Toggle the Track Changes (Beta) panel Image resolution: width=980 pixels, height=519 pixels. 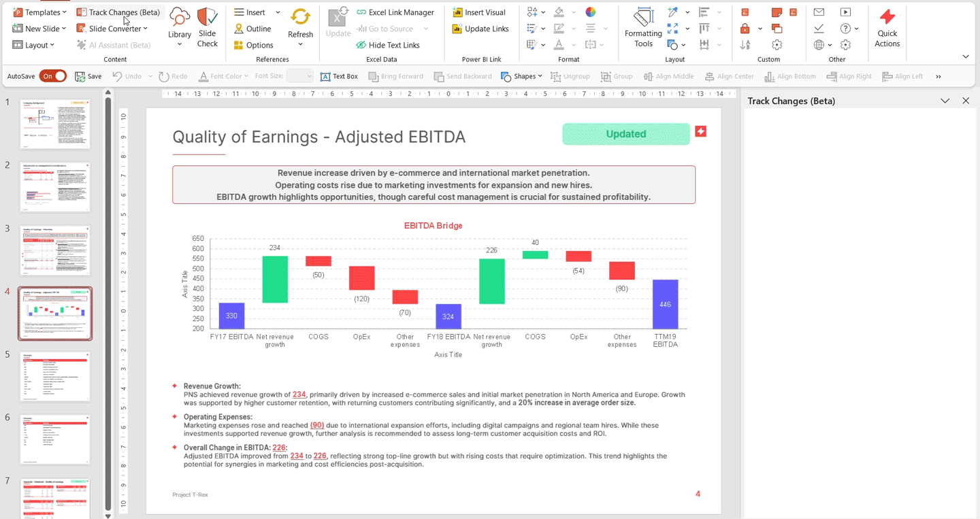[x=118, y=12]
